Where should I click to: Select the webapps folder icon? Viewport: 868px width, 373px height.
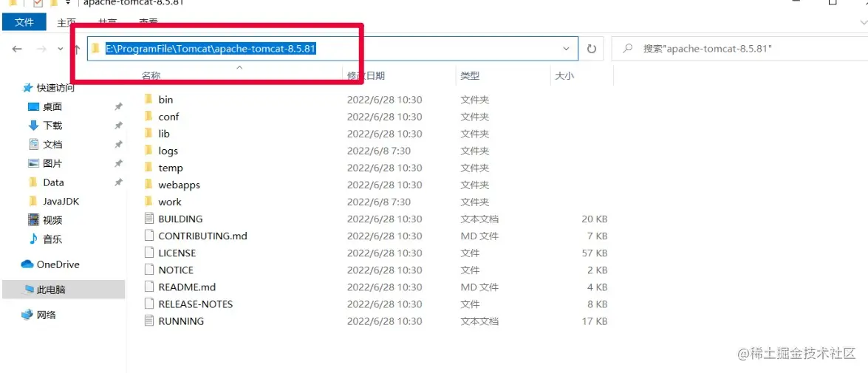tap(148, 185)
